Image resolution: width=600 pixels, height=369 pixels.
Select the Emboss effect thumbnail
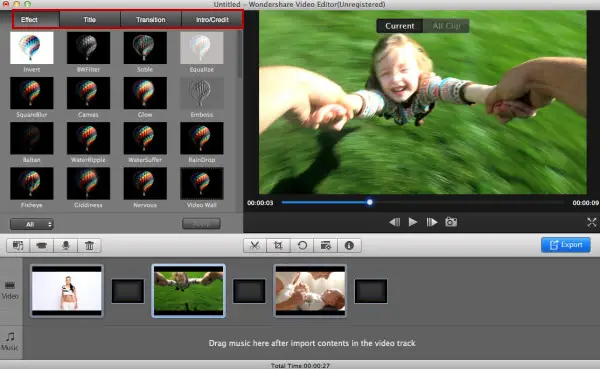click(x=202, y=93)
